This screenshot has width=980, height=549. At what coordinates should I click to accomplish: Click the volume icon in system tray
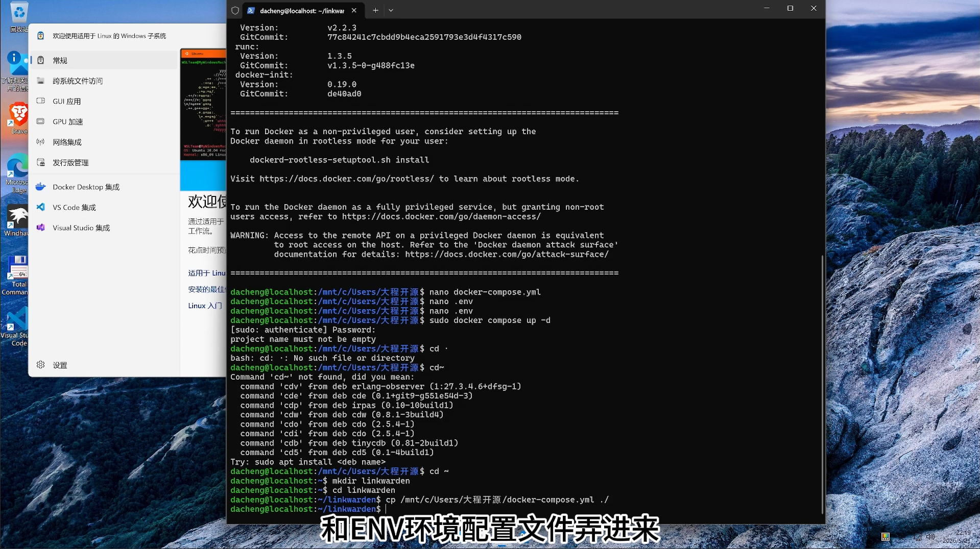(930, 537)
